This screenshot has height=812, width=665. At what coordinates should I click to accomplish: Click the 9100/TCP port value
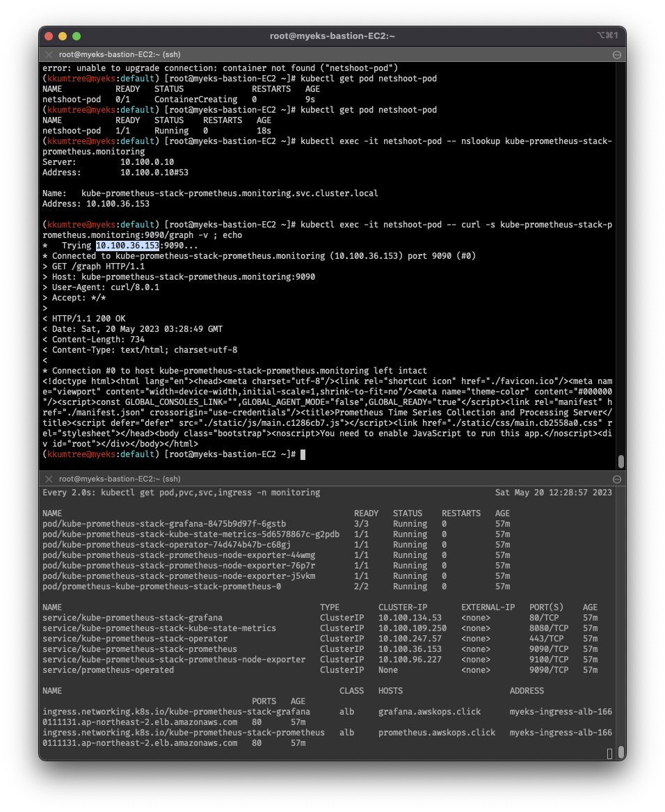549,660
